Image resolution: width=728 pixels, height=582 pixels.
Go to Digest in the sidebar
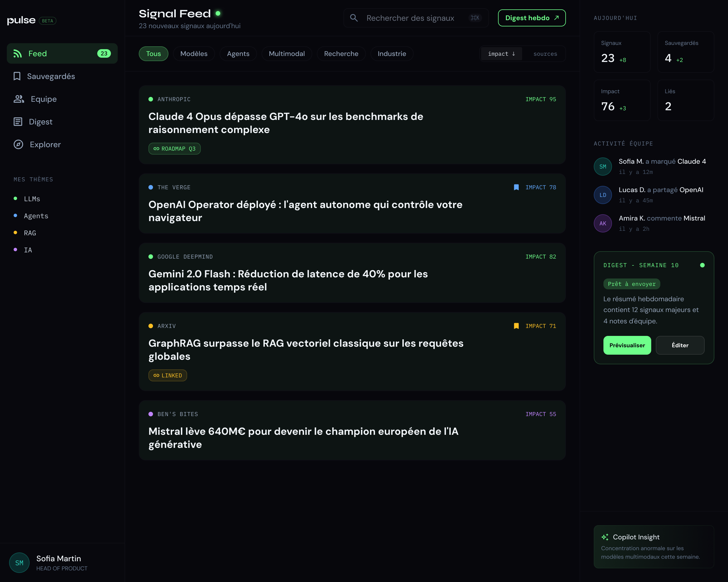click(x=62, y=122)
